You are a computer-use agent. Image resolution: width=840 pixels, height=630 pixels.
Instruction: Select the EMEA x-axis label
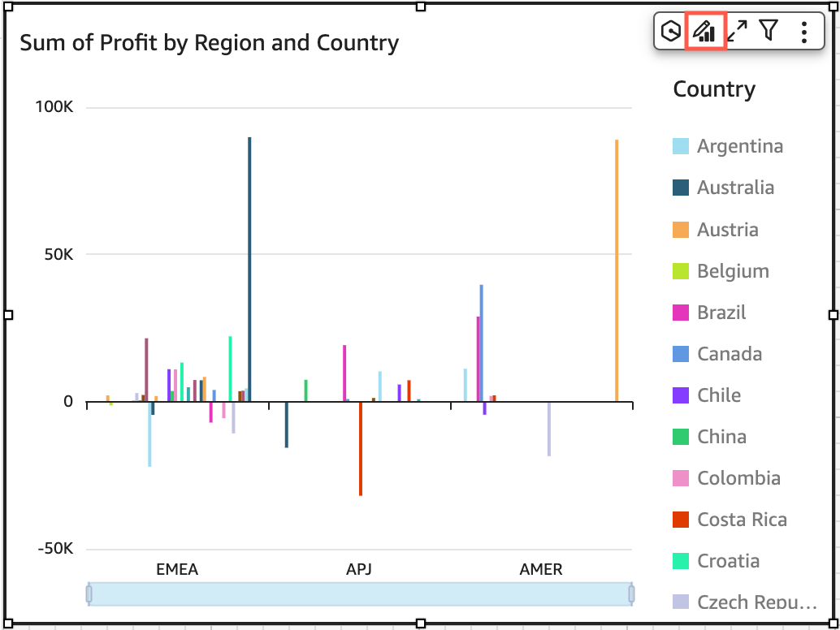[x=177, y=569]
